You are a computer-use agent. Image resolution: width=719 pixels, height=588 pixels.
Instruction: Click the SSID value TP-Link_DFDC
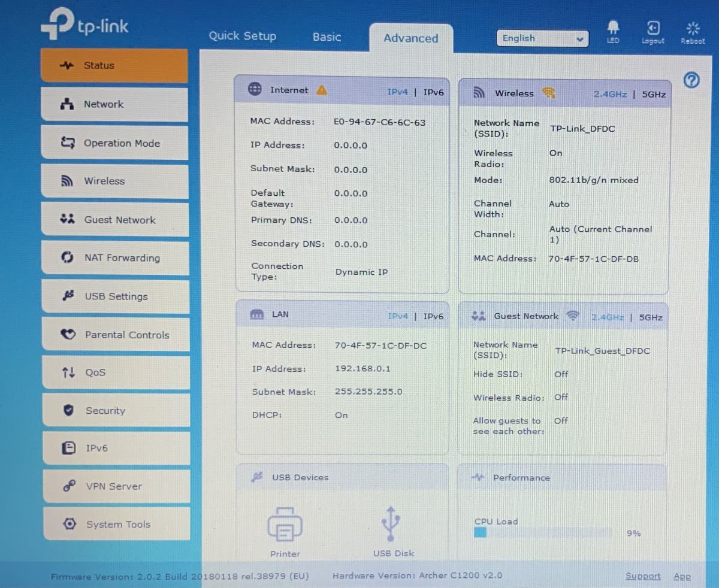pos(582,129)
